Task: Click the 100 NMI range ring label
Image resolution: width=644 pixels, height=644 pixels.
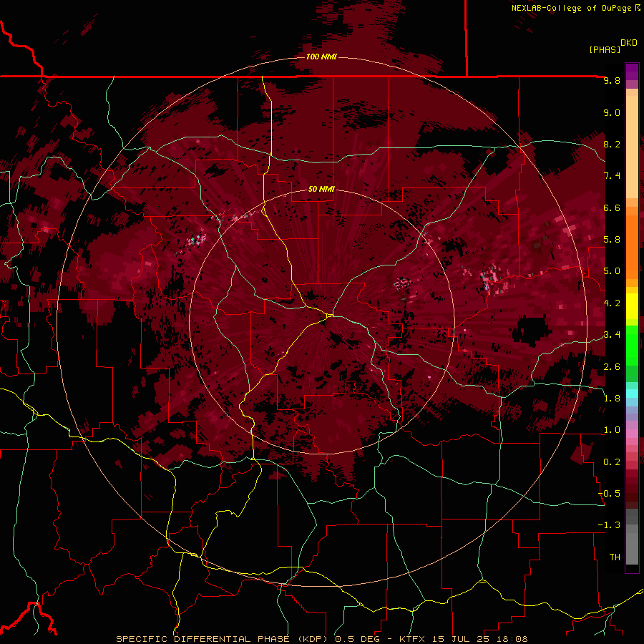Action: [x=321, y=57]
